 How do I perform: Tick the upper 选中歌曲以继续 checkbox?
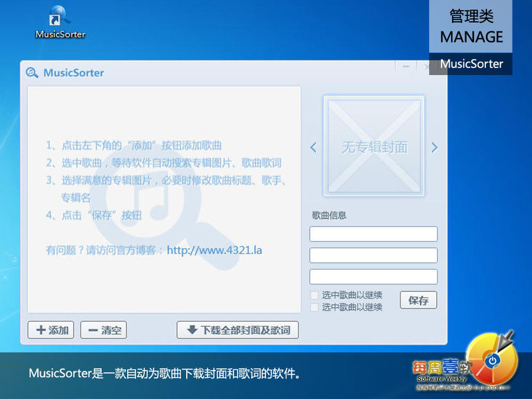click(314, 295)
